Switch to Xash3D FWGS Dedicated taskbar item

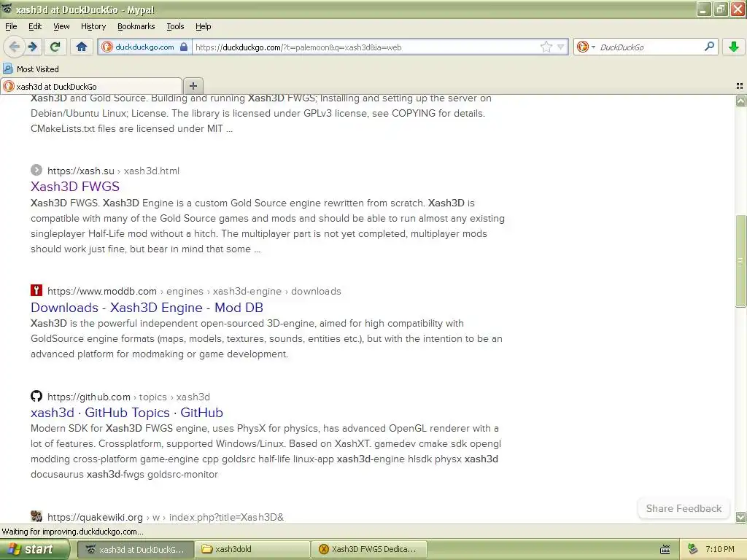coord(369,549)
